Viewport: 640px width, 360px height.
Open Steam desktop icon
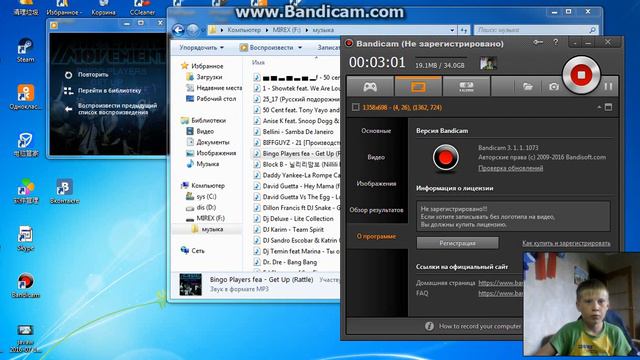pyautogui.click(x=25, y=51)
